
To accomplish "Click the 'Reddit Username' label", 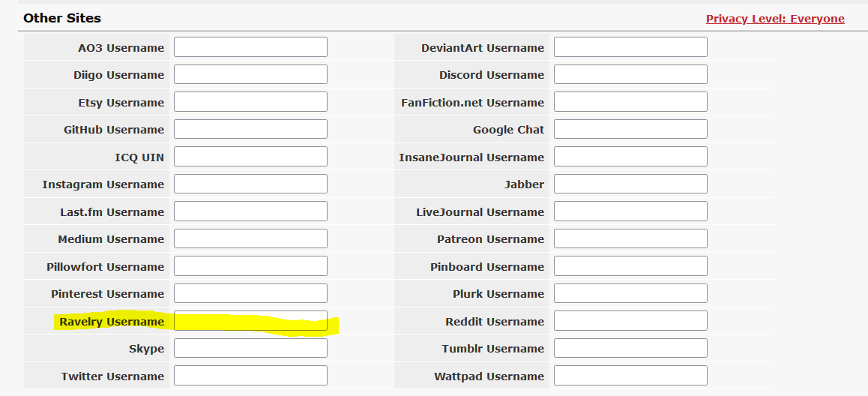I will coord(495,322).
